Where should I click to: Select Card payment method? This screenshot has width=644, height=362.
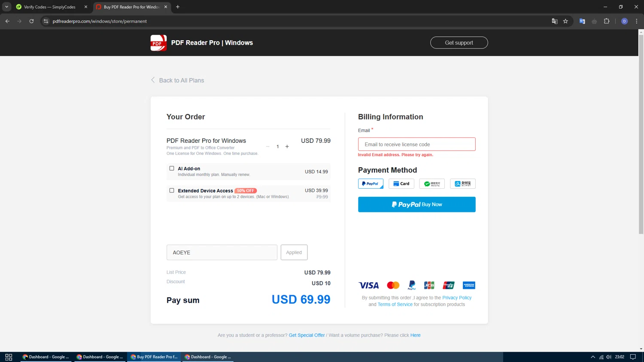point(401,184)
